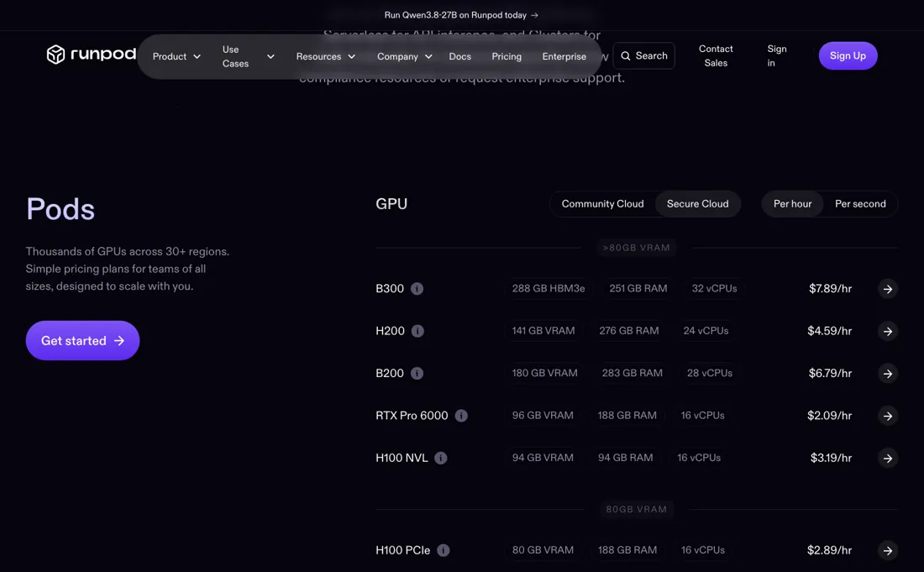
Task: Show info for H100 NVL
Action: 441,459
